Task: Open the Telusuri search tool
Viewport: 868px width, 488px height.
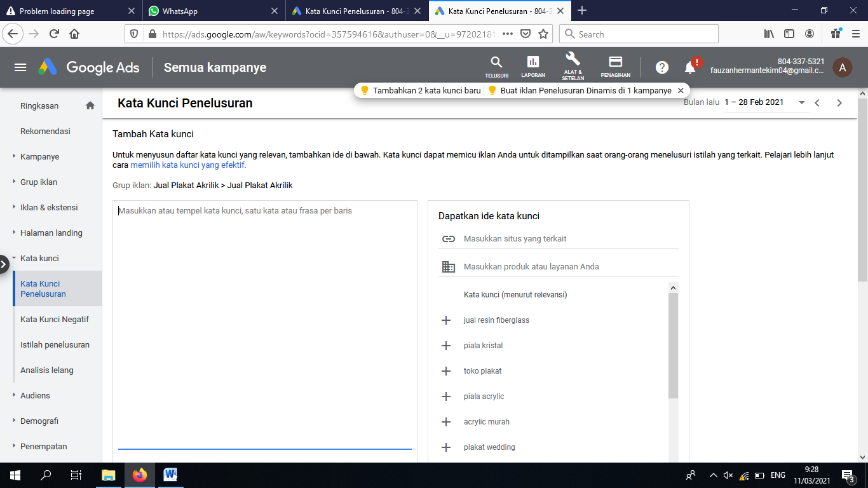Action: pyautogui.click(x=497, y=66)
